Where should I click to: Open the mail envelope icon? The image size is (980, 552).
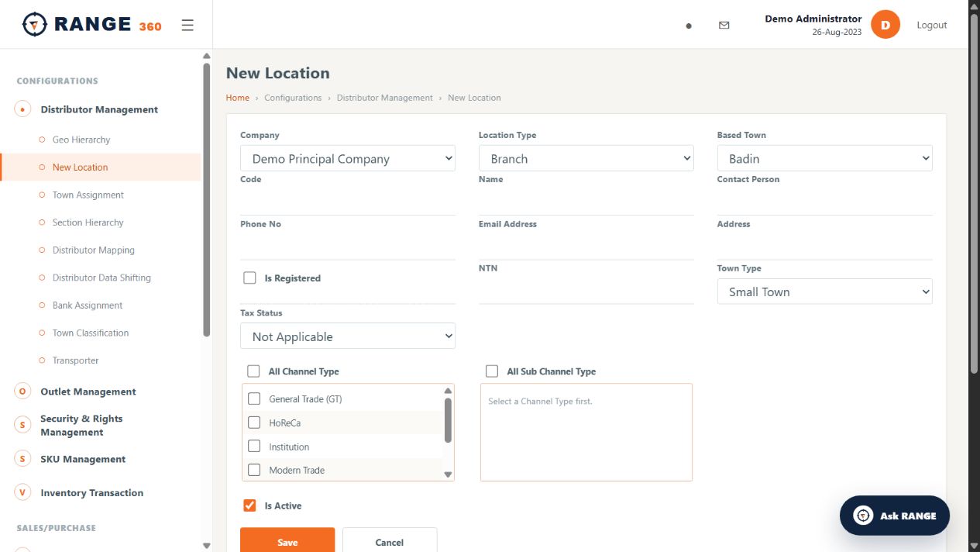[724, 26]
